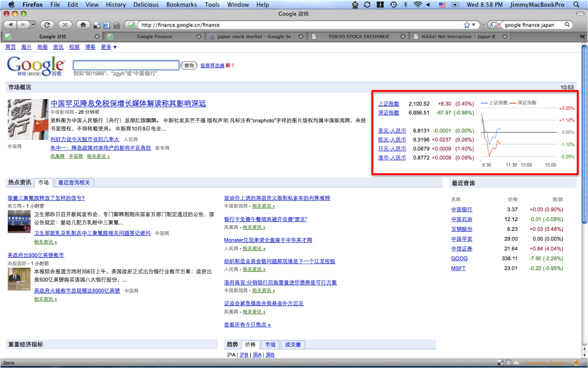Select the 市场 news tab
This screenshot has width=588, height=368.
pyautogui.click(x=43, y=183)
